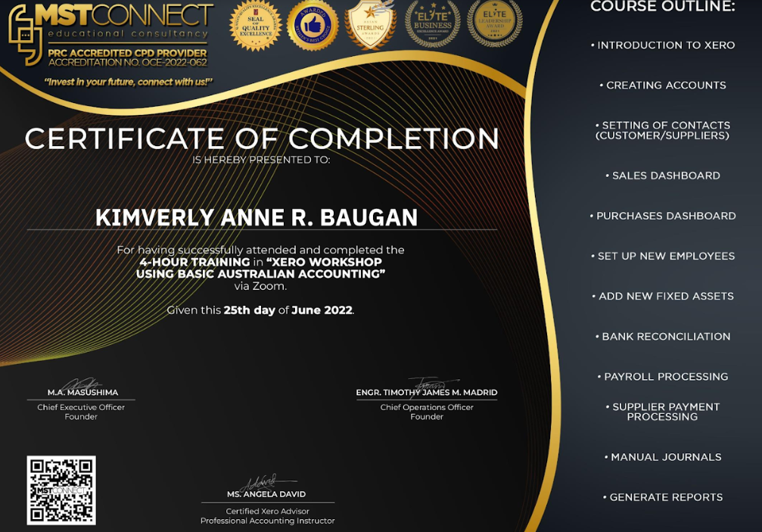Click the "M.A. MASUSHIMA" name
Viewport: 762px width, 532px height.
point(82,393)
